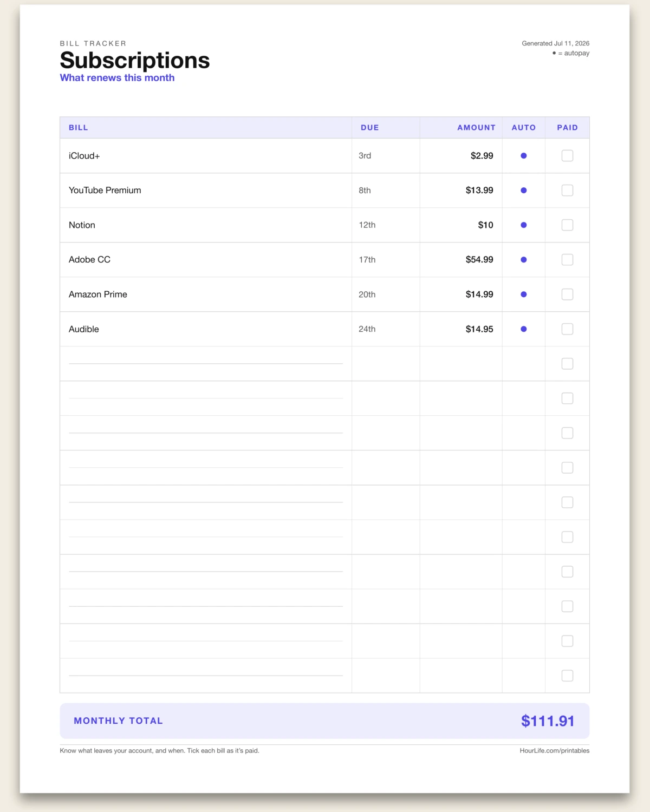Click the $54.99 amount

(479, 260)
